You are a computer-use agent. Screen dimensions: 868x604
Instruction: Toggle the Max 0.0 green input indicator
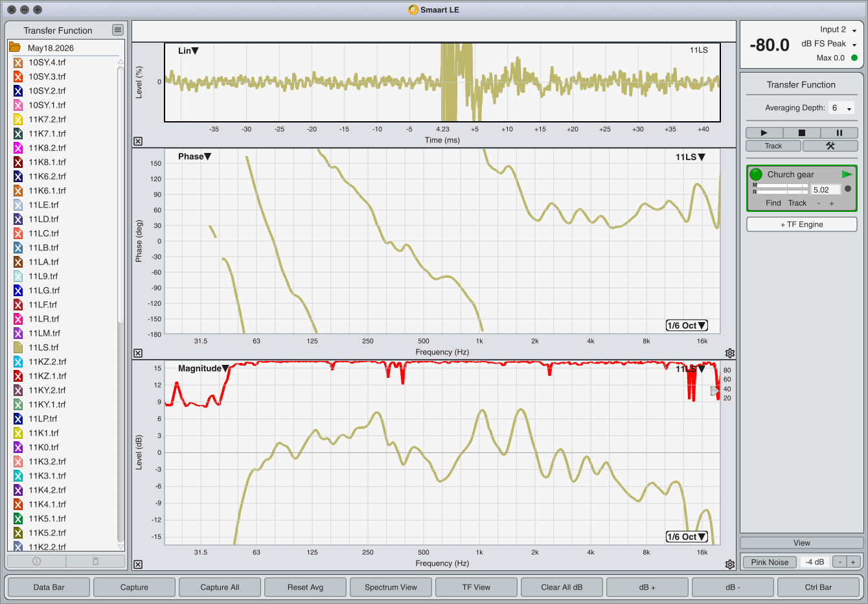[854, 58]
